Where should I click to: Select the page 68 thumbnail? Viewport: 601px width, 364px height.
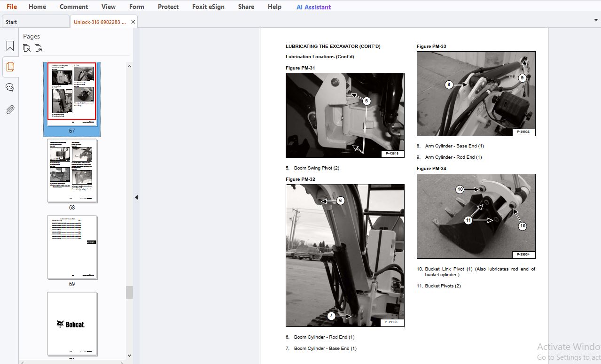[72, 170]
